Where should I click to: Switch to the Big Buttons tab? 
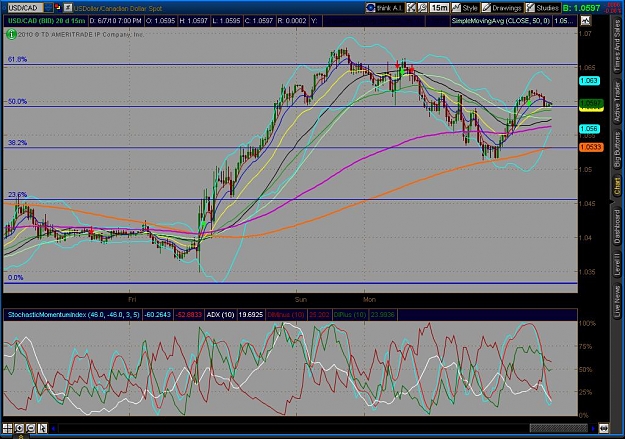(617, 150)
